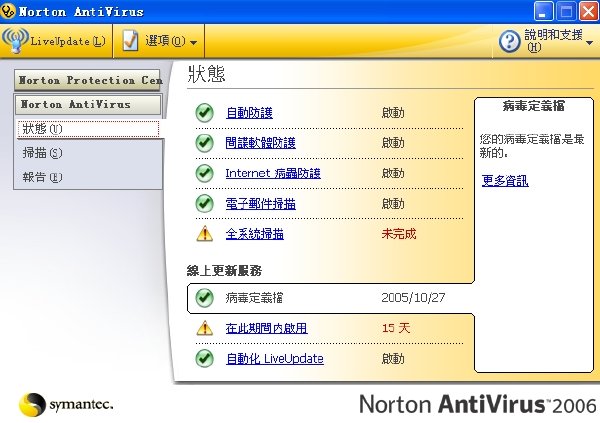Click 啟動 status next to 自動化 LiveUpdate
Screen dimensions: 600x423
[393, 358]
